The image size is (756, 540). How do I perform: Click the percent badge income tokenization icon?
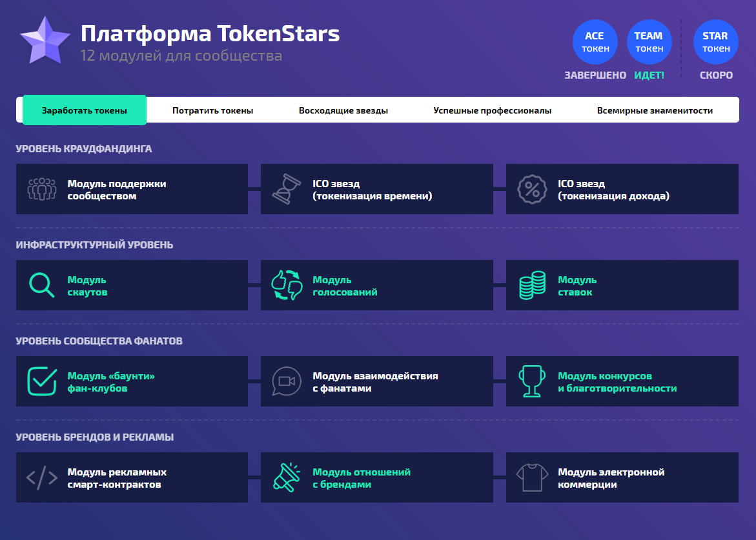(532, 189)
